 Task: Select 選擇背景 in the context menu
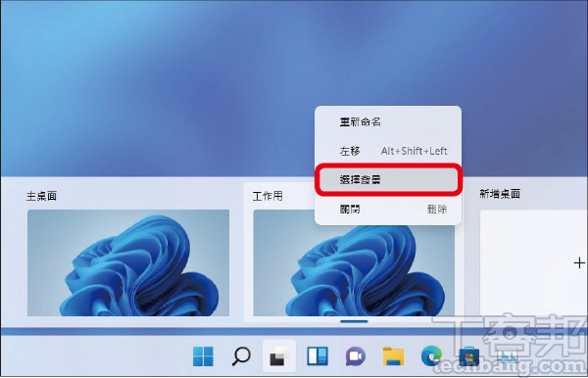[x=388, y=180]
